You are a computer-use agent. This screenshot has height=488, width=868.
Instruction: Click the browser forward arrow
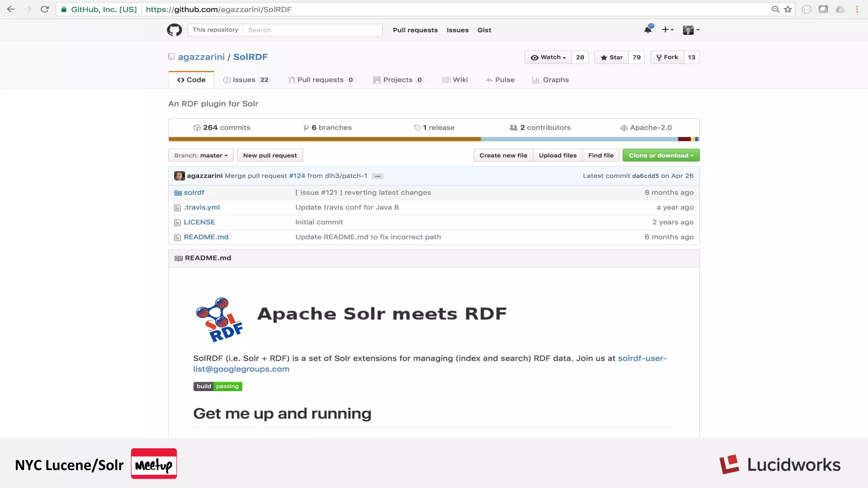pyautogui.click(x=28, y=9)
